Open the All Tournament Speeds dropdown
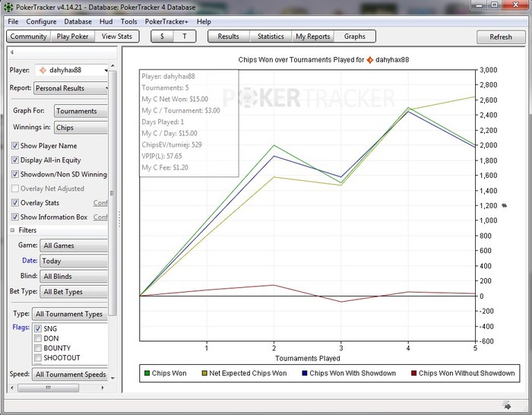The height and width of the screenshot is (415, 532). (x=70, y=374)
